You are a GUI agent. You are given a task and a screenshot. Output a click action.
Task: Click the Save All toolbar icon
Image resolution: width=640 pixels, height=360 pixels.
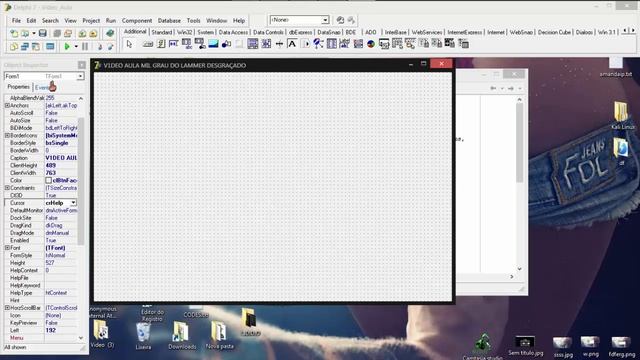pos(57,33)
